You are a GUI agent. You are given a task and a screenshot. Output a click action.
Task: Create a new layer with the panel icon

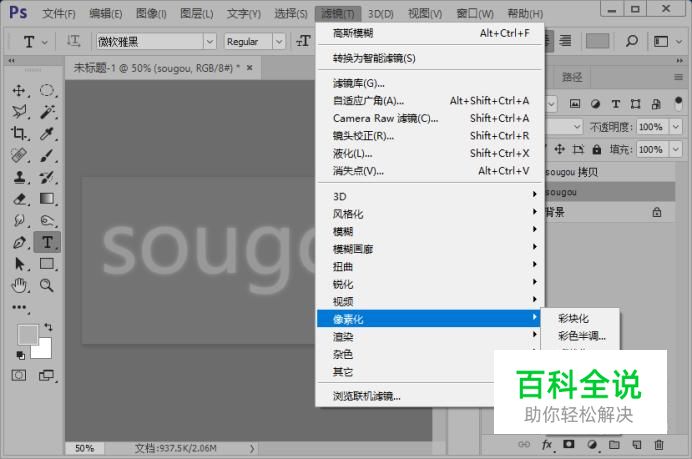tap(636, 445)
